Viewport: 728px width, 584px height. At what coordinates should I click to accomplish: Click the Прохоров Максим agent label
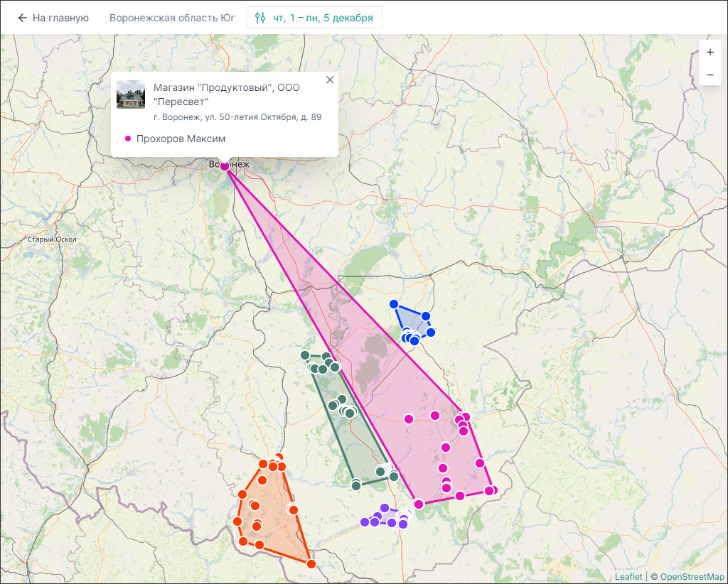point(181,139)
